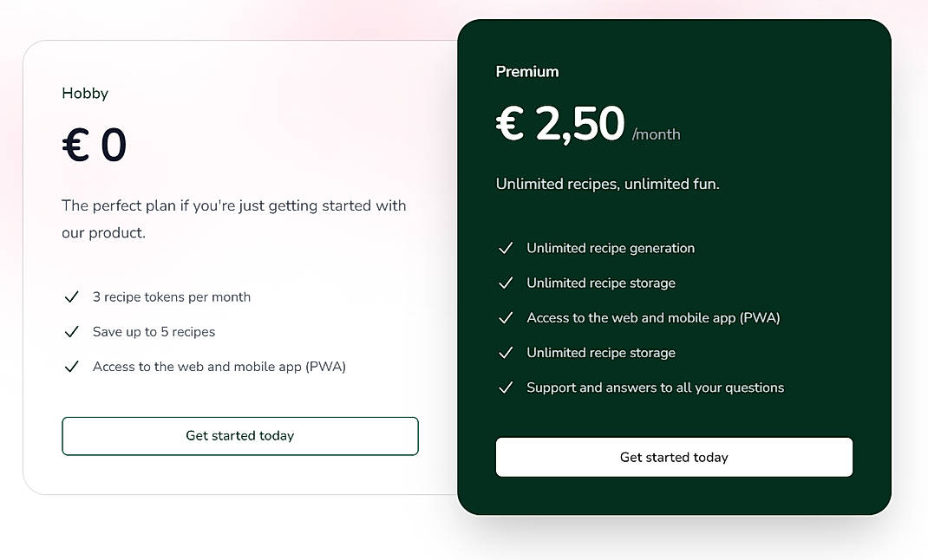Click the second 'Unlimited recipe storage' checkmark
Viewport: 928px width, 560px height.
point(506,352)
